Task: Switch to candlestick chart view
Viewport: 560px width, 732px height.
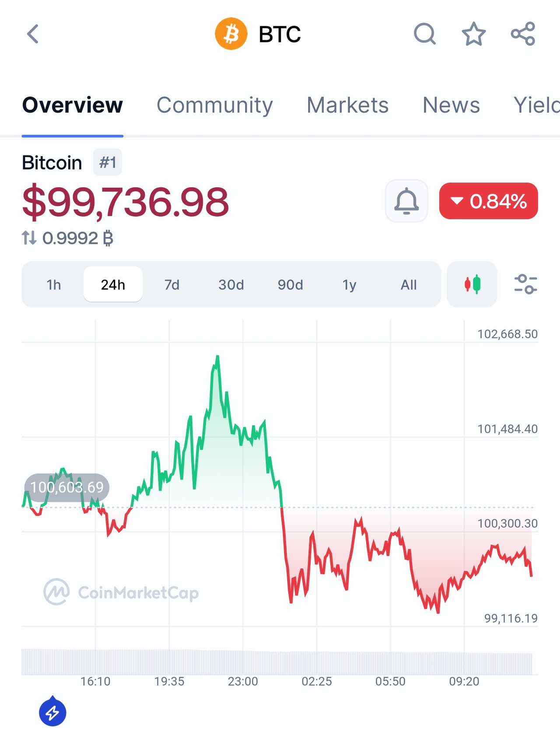Action: tap(472, 284)
